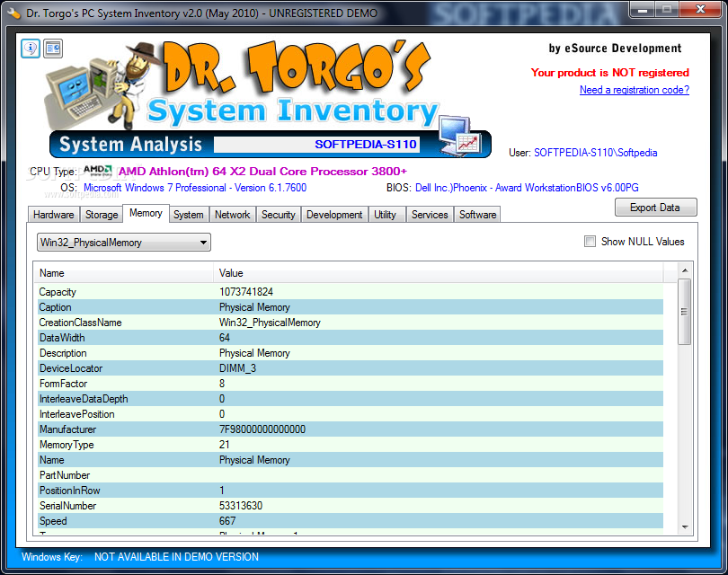The image size is (728, 575).
Task: Click the BIOS version text
Action: click(x=527, y=188)
